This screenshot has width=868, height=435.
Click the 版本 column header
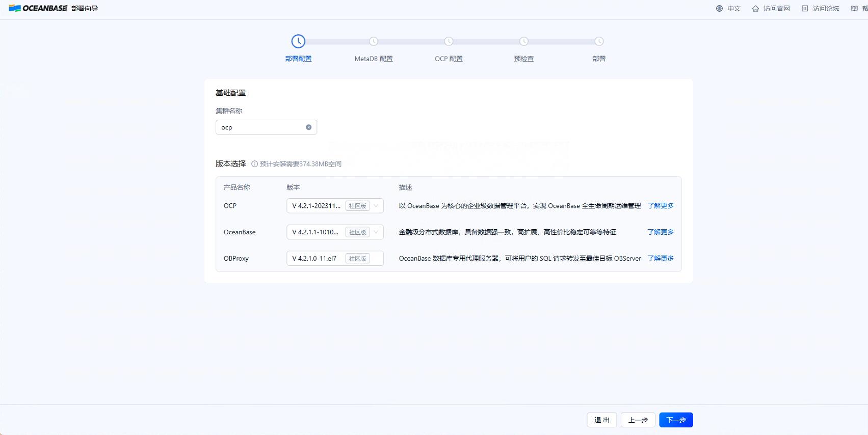293,187
